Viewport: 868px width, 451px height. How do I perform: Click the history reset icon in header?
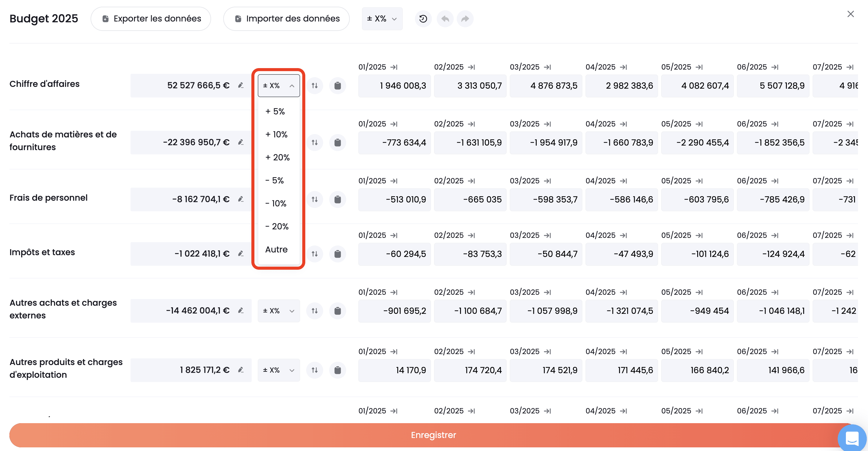coord(423,19)
